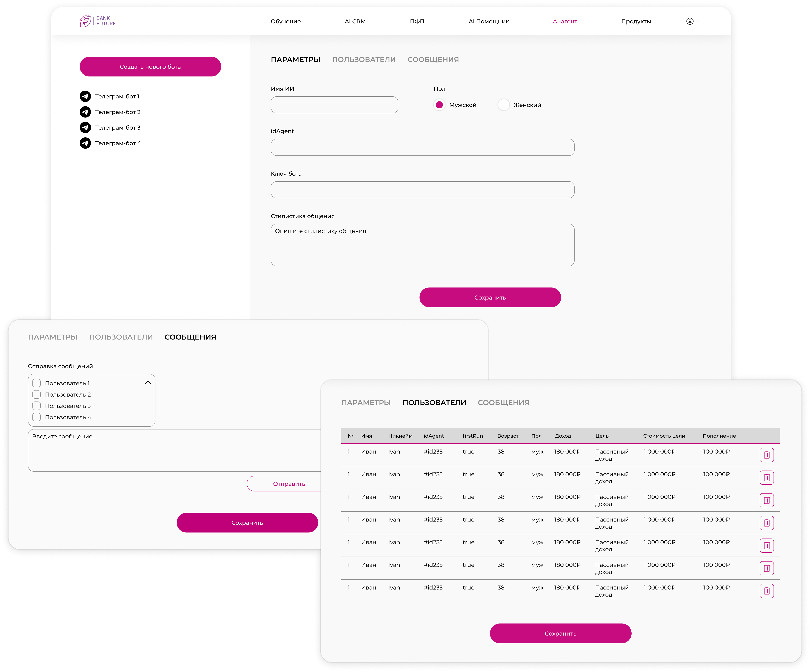Click Telegram icon for Телеграм-бот 3
The width and height of the screenshot is (810, 672).
coord(85,128)
